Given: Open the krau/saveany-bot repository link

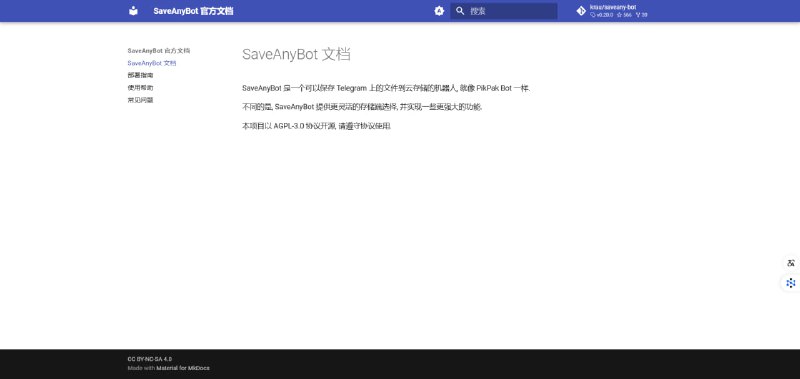Looking at the screenshot, I should click(619, 11).
